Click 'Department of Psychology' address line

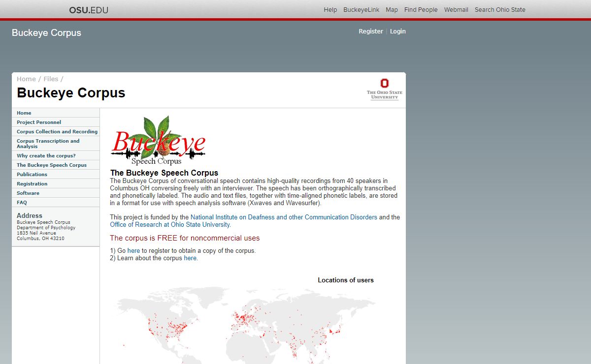46,228
